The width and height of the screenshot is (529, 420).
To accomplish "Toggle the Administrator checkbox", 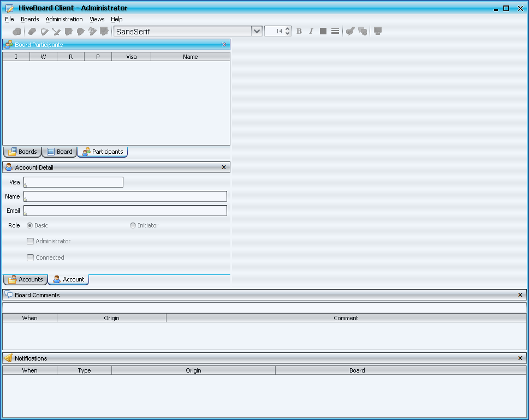I will tap(31, 242).
